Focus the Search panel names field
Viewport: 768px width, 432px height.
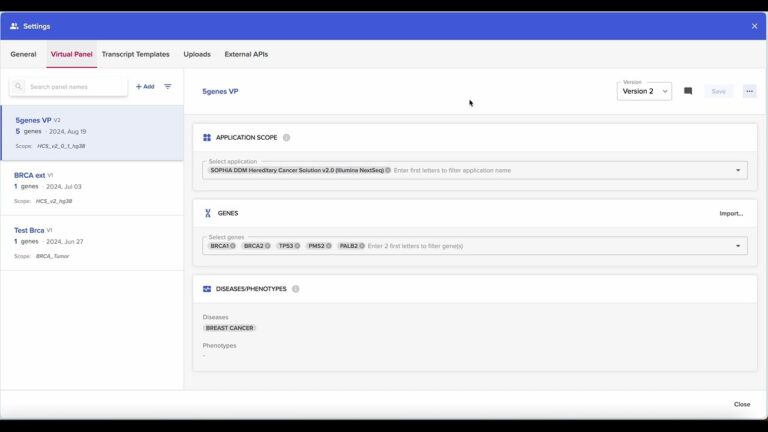pyautogui.click(x=75, y=87)
